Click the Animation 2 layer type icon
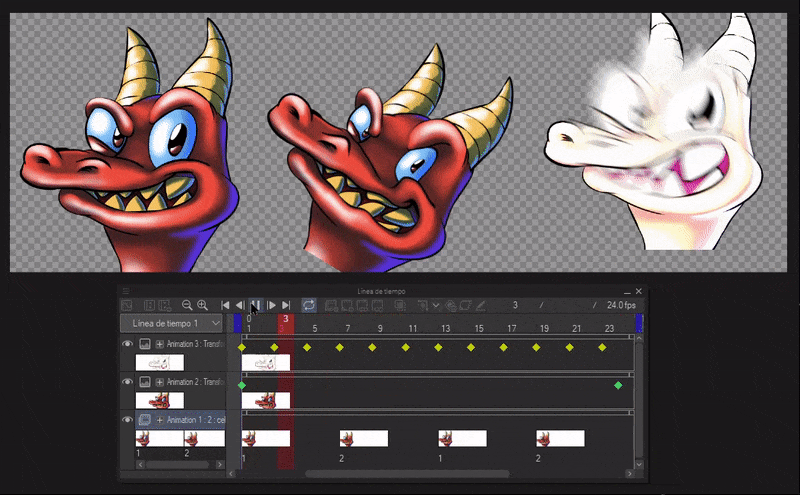 (x=145, y=382)
